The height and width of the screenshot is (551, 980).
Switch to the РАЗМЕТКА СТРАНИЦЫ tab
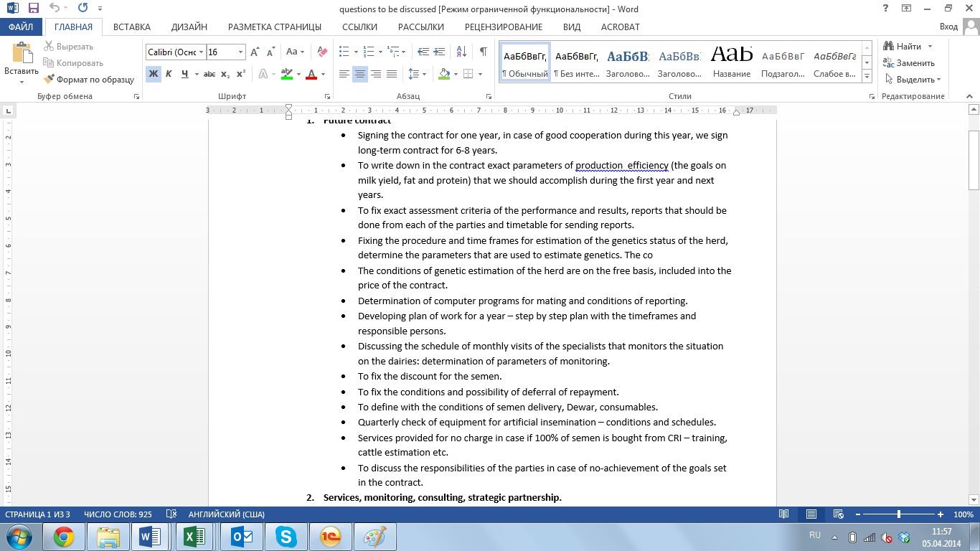pyautogui.click(x=275, y=27)
